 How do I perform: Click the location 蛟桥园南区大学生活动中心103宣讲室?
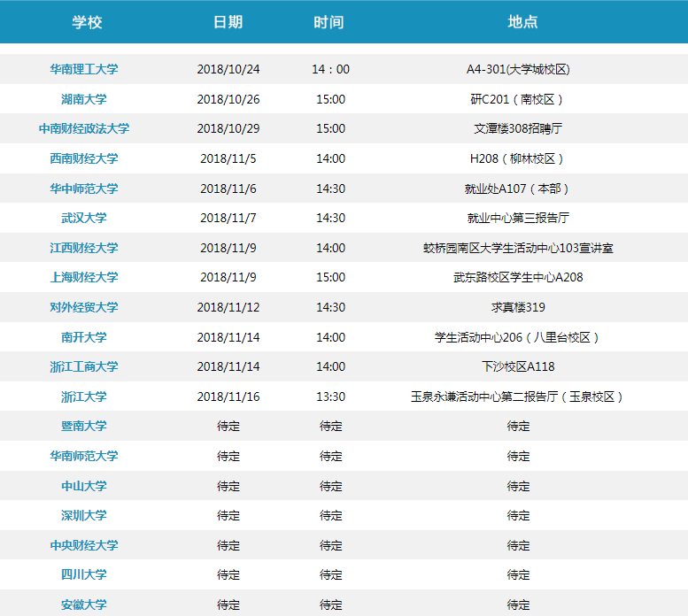pos(518,248)
